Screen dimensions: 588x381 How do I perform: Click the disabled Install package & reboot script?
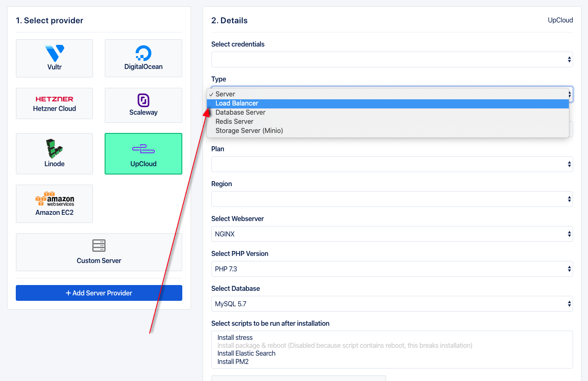pyautogui.click(x=345, y=346)
